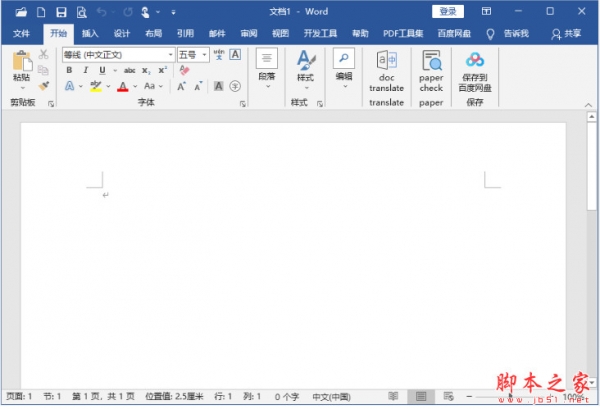The image size is (600, 409).
Task: Click the enclosed character 字 icon
Action: pos(235,86)
